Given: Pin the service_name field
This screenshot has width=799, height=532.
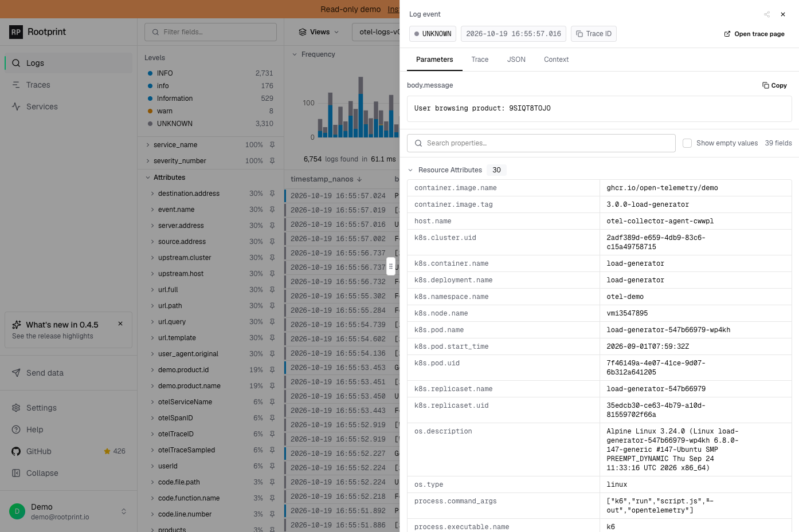Looking at the screenshot, I should [x=272, y=145].
